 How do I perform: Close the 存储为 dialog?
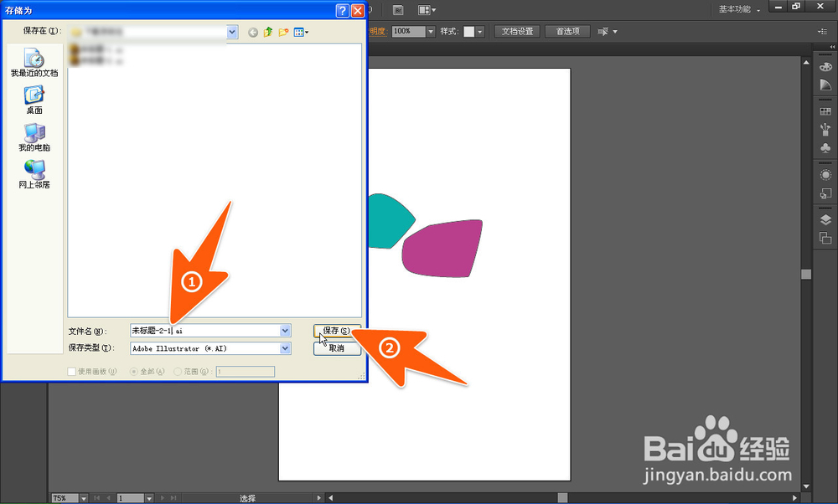coord(358,10)
